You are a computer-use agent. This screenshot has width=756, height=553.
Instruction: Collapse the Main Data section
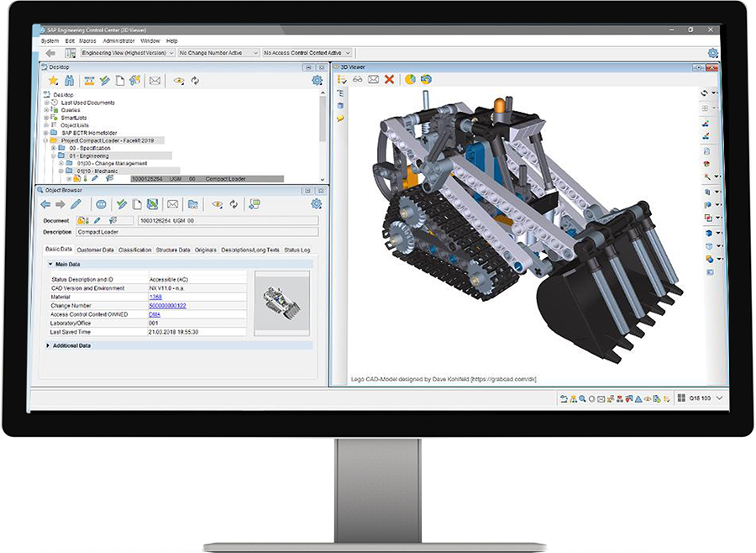tap(50, 265)
